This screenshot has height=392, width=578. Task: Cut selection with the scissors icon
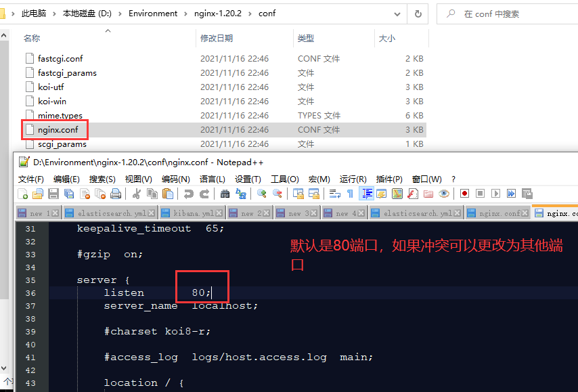pos(137,194)
